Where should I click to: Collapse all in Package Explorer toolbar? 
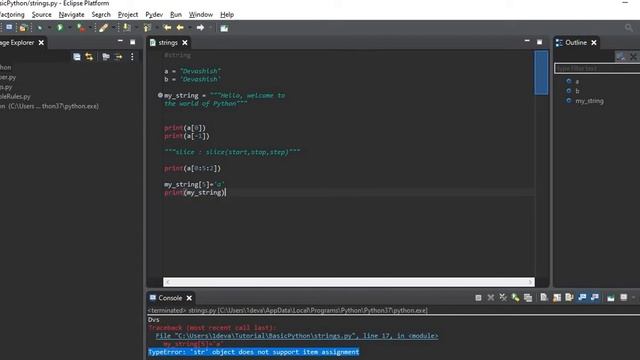[77, 57]
